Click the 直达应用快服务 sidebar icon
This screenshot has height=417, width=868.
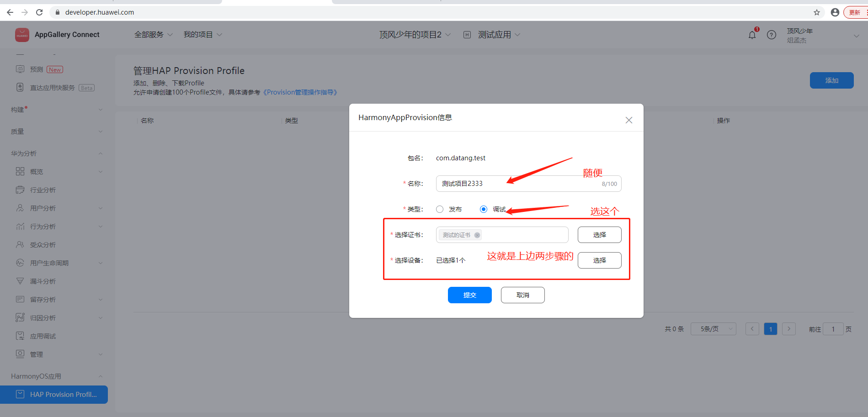coord(20,87)
